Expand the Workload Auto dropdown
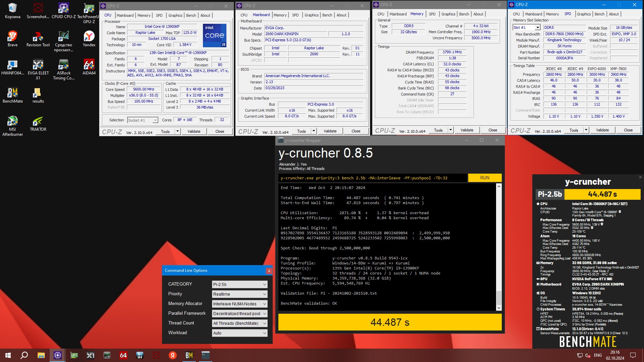 264,333
